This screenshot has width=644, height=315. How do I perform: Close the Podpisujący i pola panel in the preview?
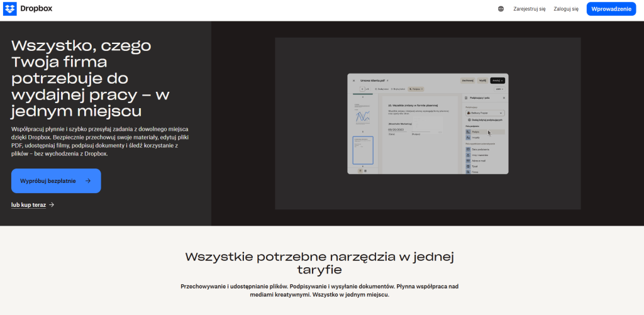[504, 97]
